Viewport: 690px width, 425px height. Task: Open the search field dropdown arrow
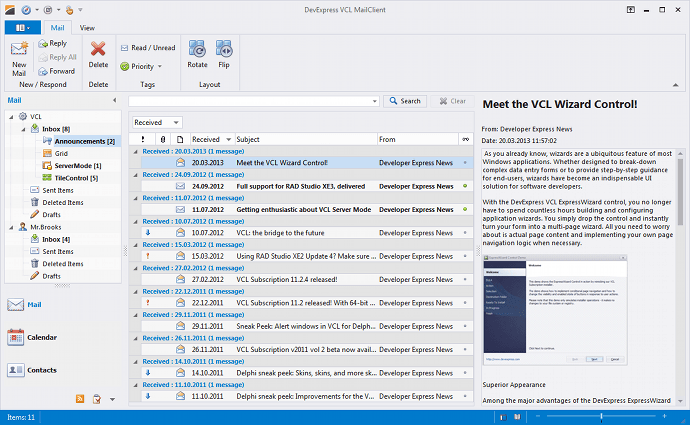374,101
